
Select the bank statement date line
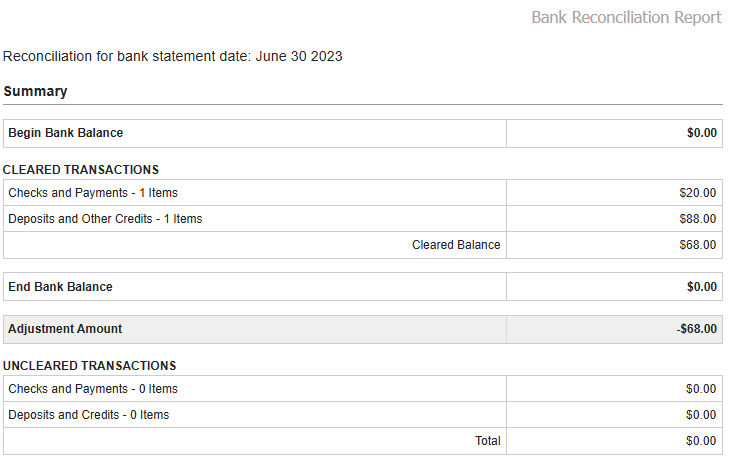coord(173,57)
